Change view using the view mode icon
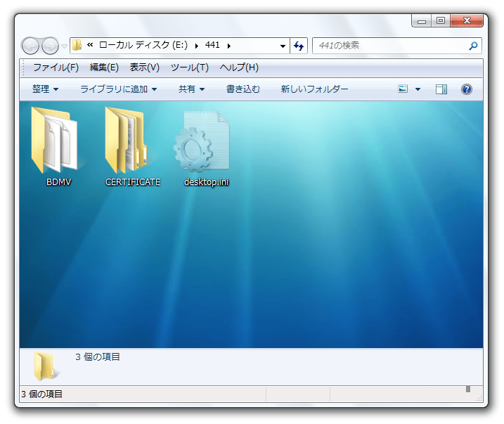The image size is (504, 424). (403, 89)
